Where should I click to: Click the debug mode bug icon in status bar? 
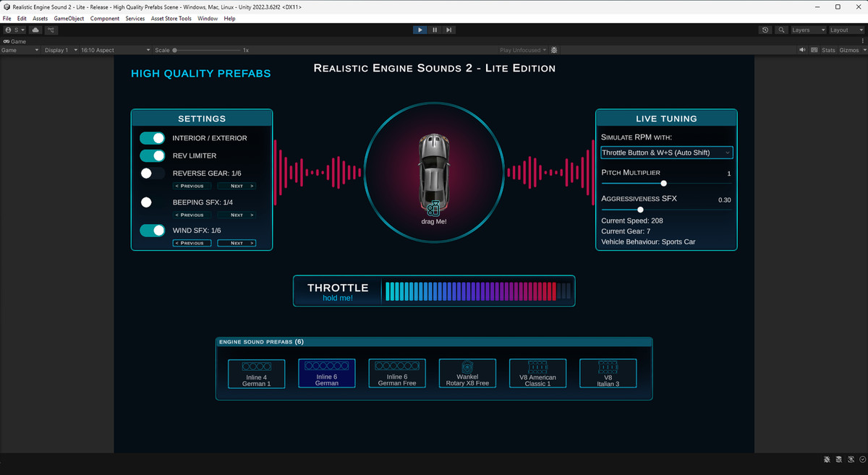click(x=827, y=460)
